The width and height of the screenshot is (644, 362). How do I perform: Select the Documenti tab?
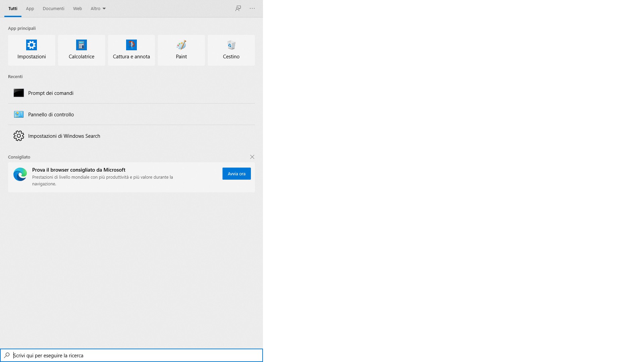[x=53, y=8]
